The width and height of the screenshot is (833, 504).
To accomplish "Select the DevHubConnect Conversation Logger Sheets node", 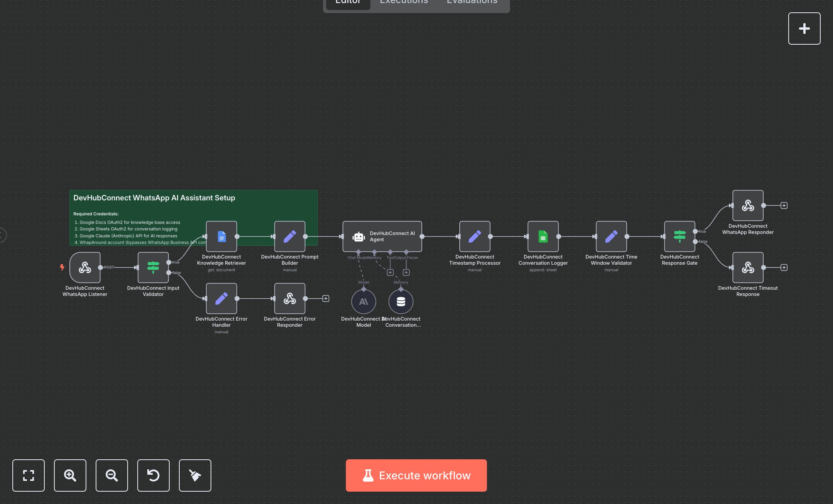I will point(543,236).
